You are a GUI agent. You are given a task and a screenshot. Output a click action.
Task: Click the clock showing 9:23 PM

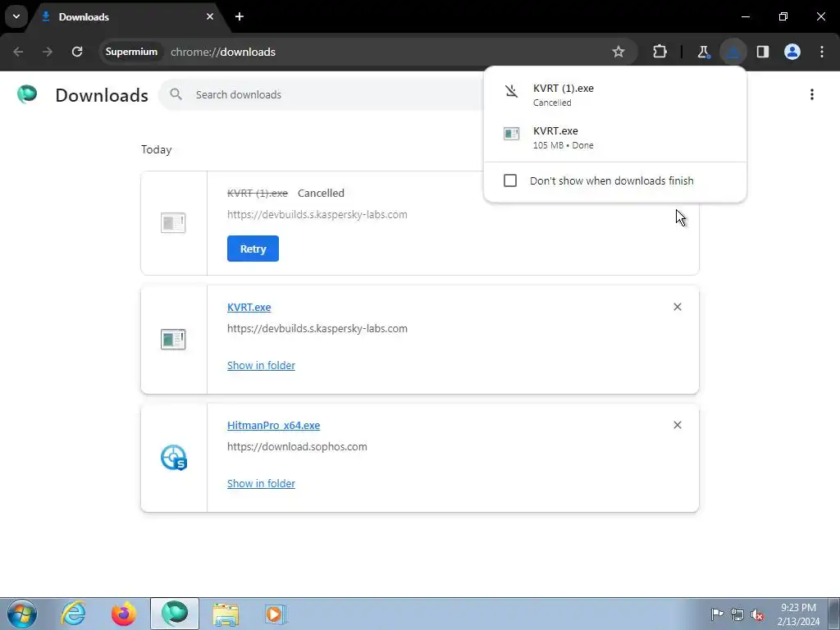click(x=798, y=614)
